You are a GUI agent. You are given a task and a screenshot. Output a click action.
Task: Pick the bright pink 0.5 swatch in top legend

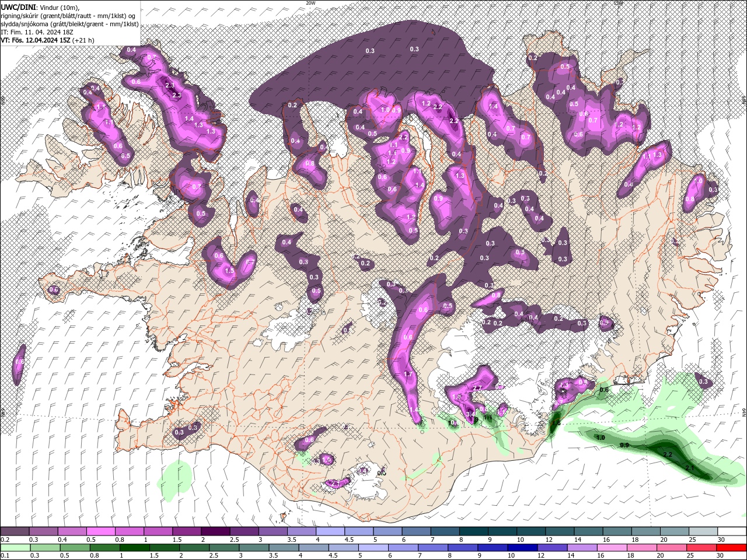[100, 531]
